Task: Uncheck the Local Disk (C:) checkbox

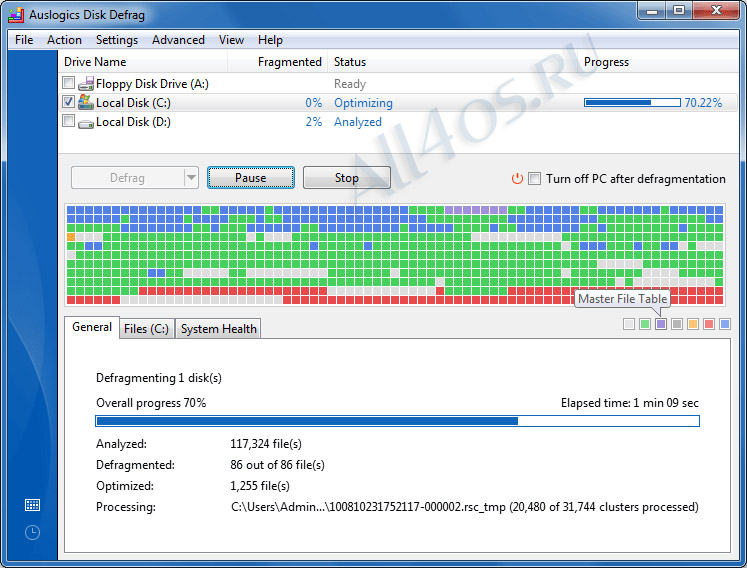Action: [68, 101]
